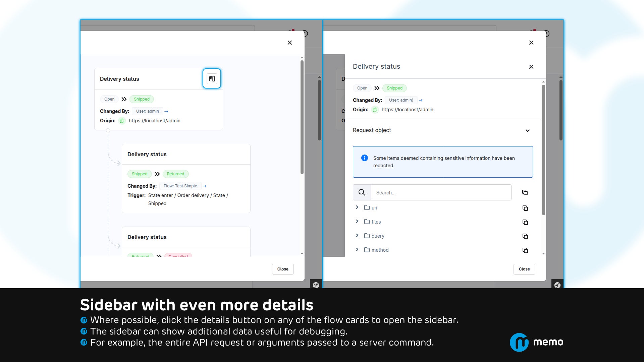This screenshot has width=644, height=362.
Task: Copy entire request object next to search
Action: [525, 192]
